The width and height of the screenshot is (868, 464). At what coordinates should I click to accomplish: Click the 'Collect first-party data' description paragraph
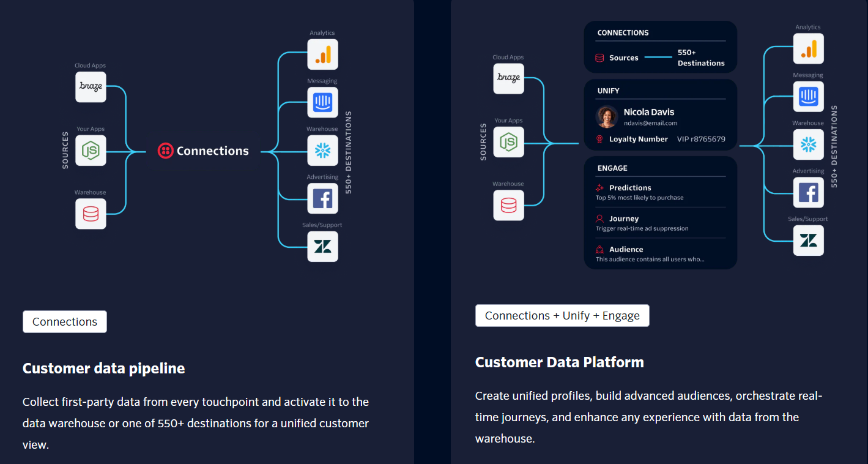196,424
